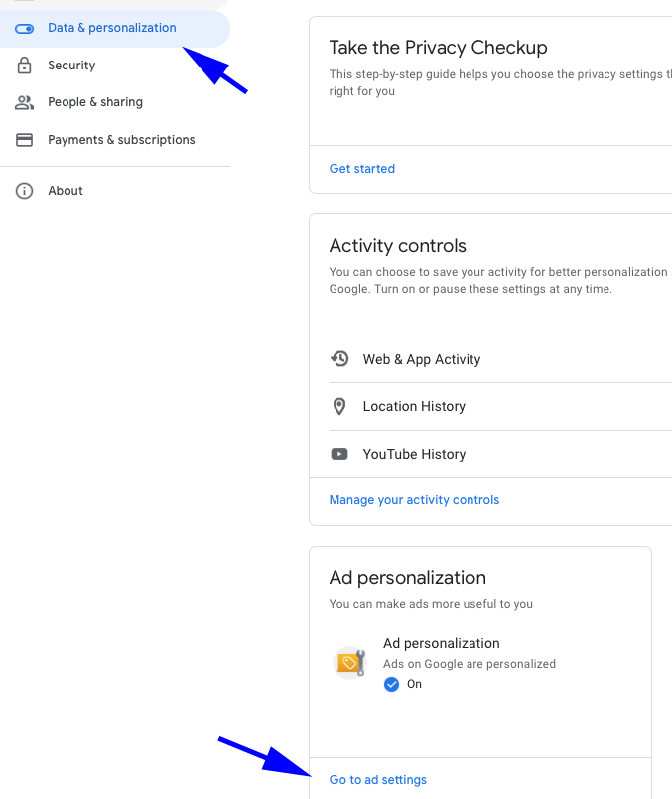The image size is (672, 799).
Task: Click the Location History pin icon
Action: 340,406
